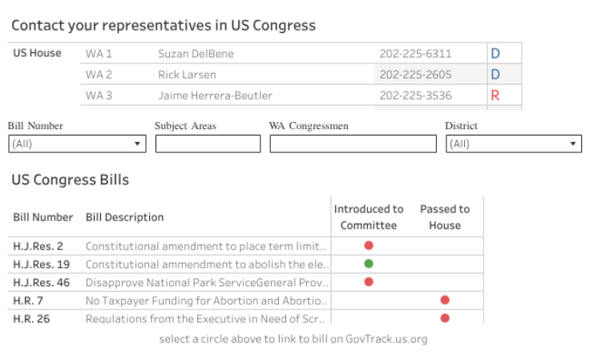
Task: Click the red circle for H.J.Res. 2
Action: point(369,246)
